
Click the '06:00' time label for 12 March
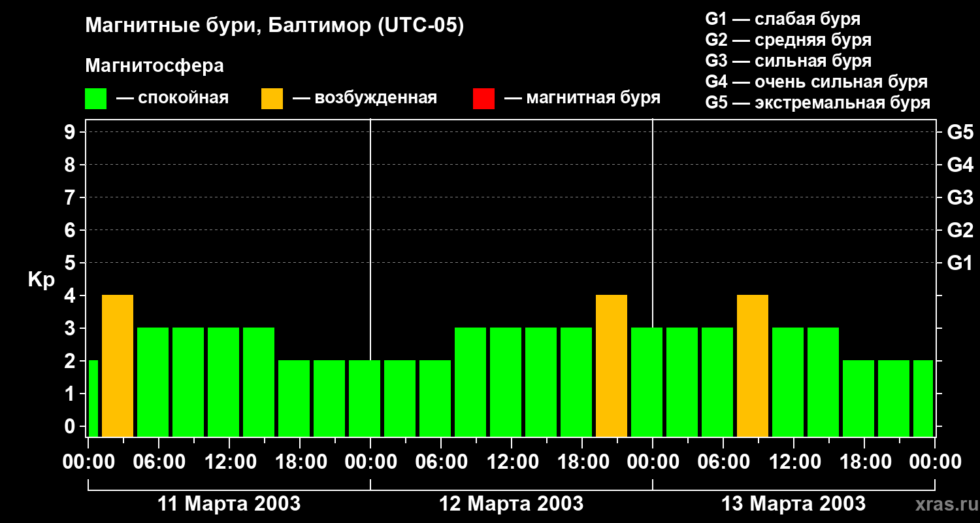[x=441, y=462]
